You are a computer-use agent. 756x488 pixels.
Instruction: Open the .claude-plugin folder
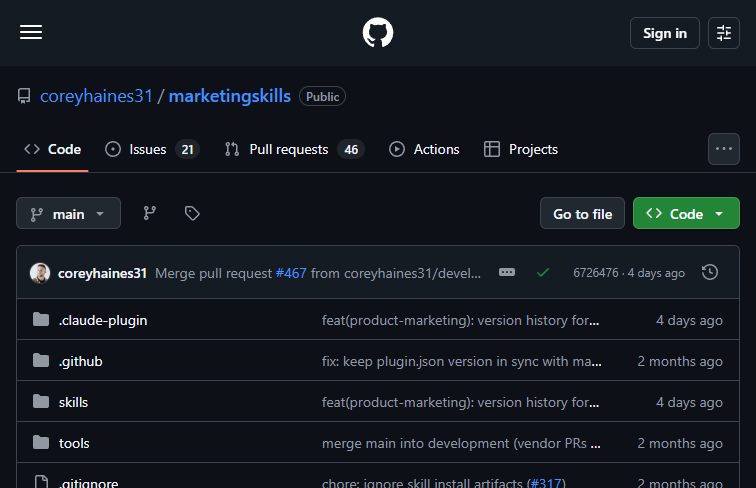103,320
